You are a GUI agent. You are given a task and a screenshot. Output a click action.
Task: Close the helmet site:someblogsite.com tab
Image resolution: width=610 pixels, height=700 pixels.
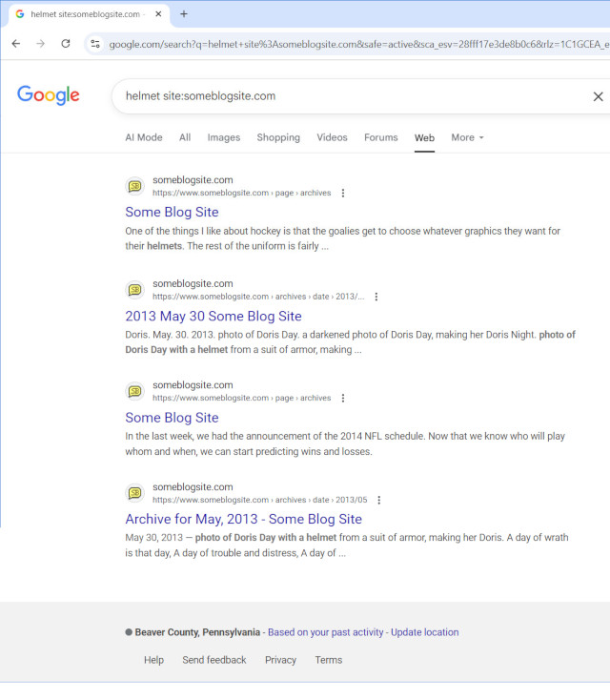tap(158, 14)
